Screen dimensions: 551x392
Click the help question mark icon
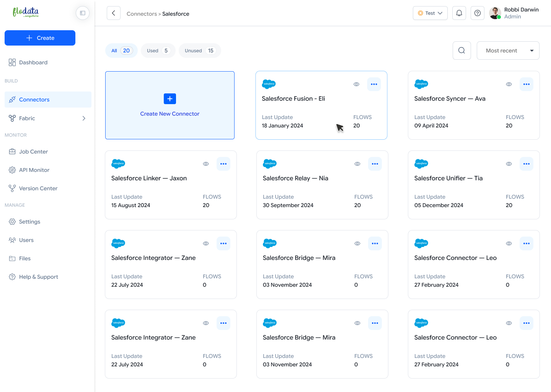tap(478, 13)
